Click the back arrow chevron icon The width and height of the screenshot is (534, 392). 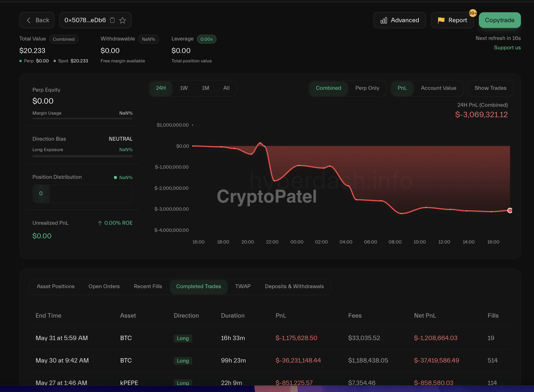tap(29, 20)
